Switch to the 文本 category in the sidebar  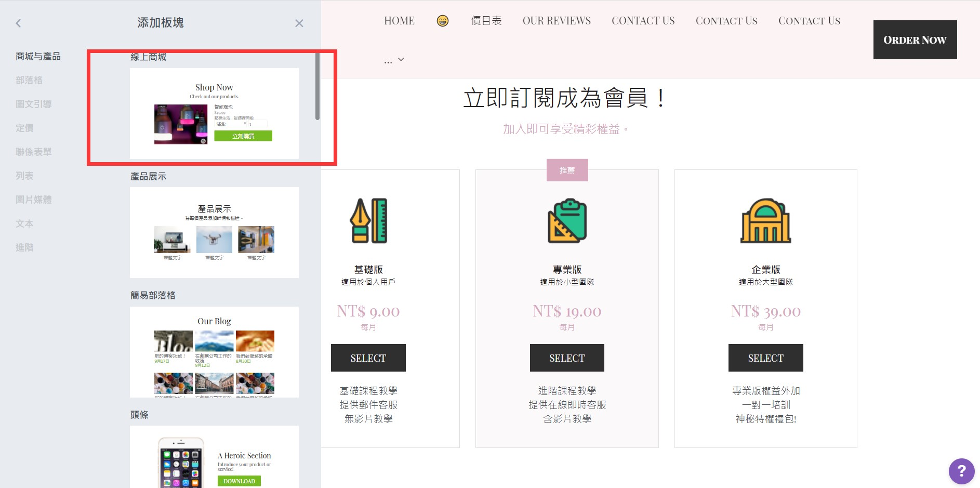click(x=24, y=223)
